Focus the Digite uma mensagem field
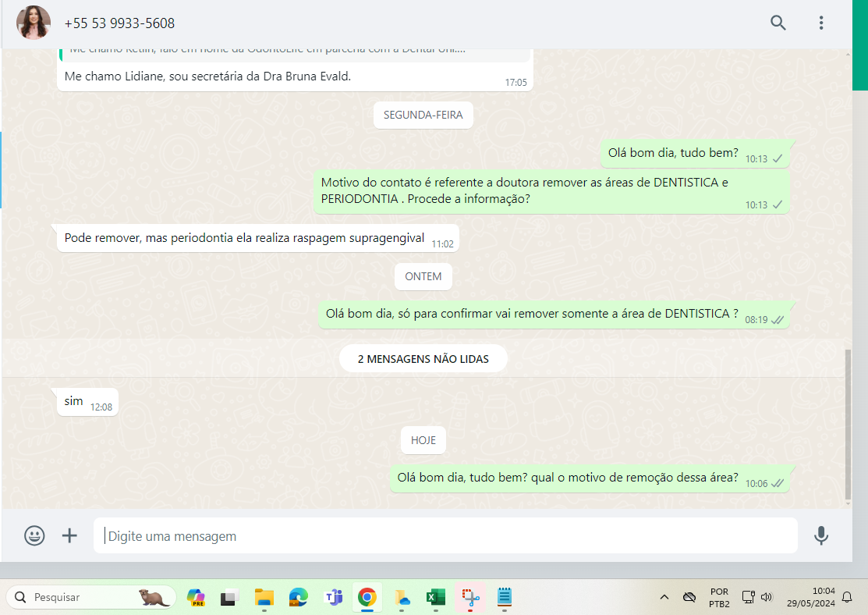This screenshot has width=868, height=615. [445, 535]
